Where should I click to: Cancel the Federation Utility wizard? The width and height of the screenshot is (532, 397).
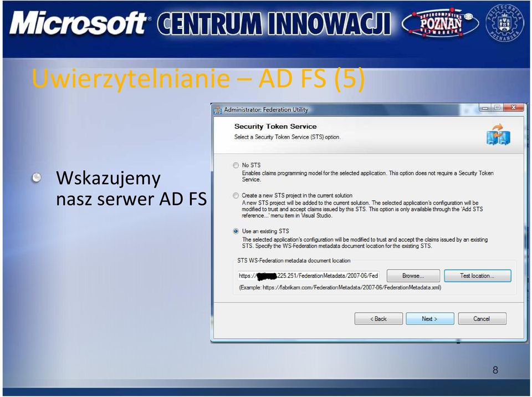coord(482,319)
